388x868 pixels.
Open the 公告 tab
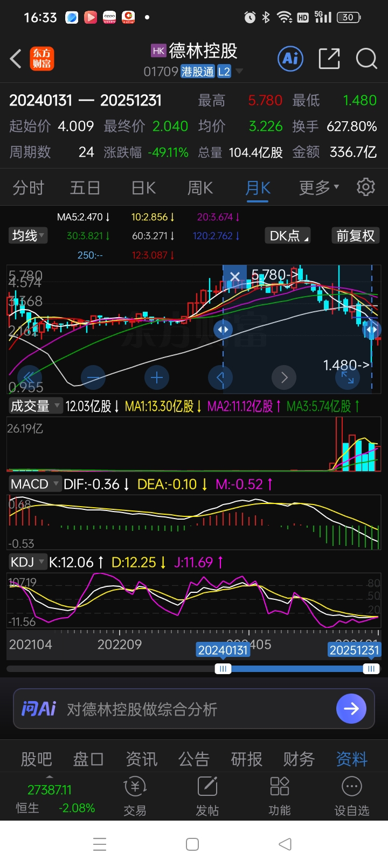[x=194, y=759]
